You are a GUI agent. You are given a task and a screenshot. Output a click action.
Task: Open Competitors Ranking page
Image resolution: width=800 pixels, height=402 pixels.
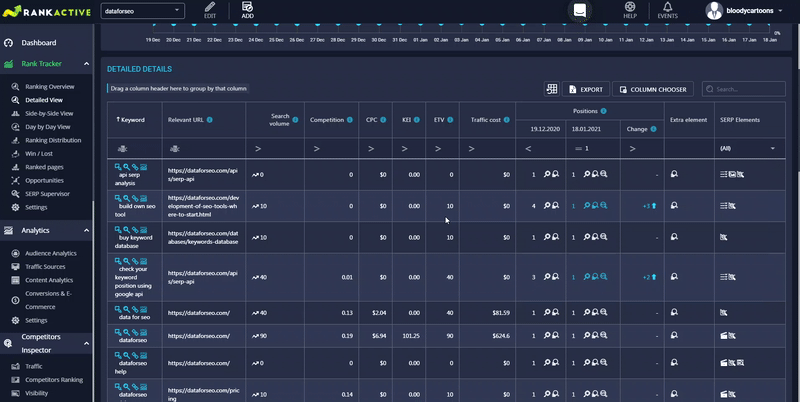pos(54,380)
